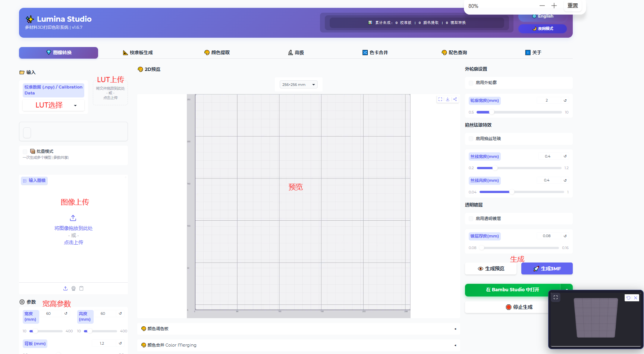Open the 校准板生成 tab
The height and width of the screenshot is (354, 644).
pyautogui.click(x=138, y=53)
